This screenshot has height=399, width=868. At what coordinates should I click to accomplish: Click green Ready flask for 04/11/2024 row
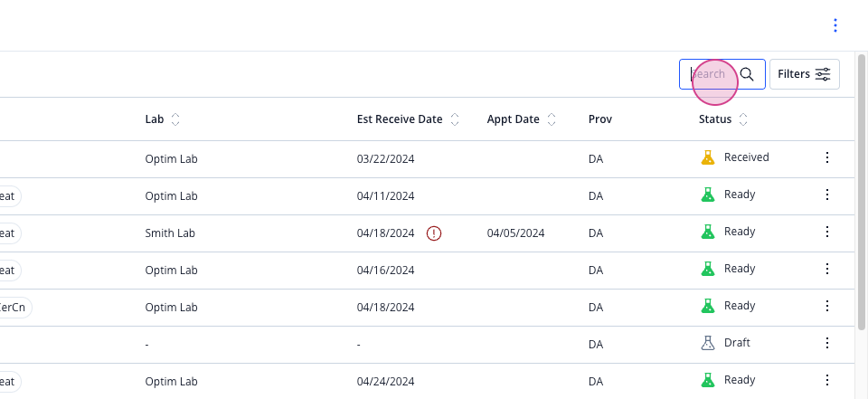pos(708,195)
